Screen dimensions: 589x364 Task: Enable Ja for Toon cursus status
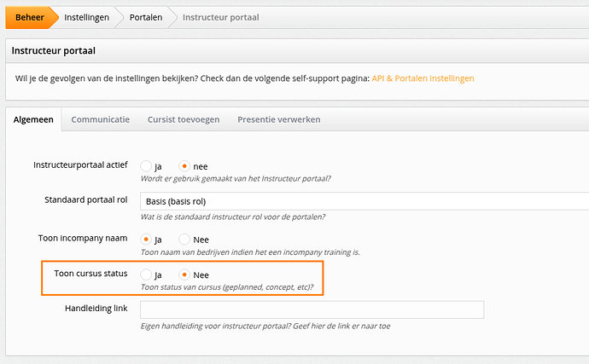(146, 274)
